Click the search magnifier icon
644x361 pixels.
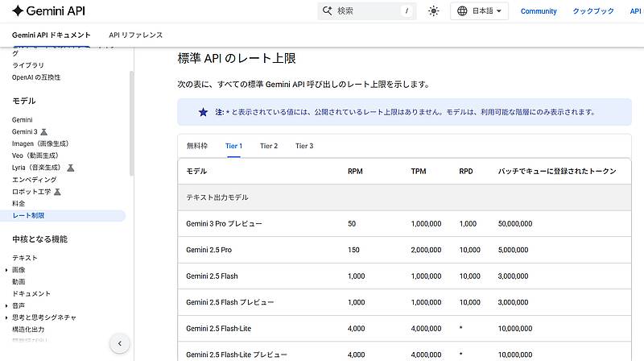[328, 10]
